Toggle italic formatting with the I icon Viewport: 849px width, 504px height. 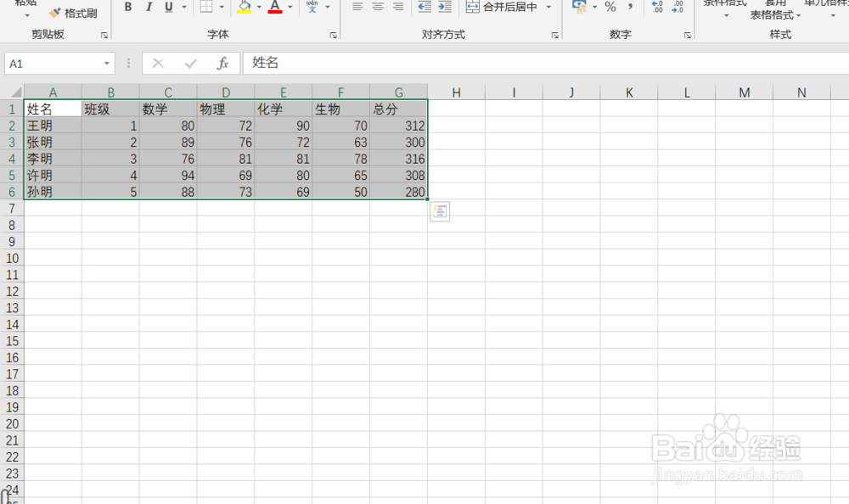149,7
